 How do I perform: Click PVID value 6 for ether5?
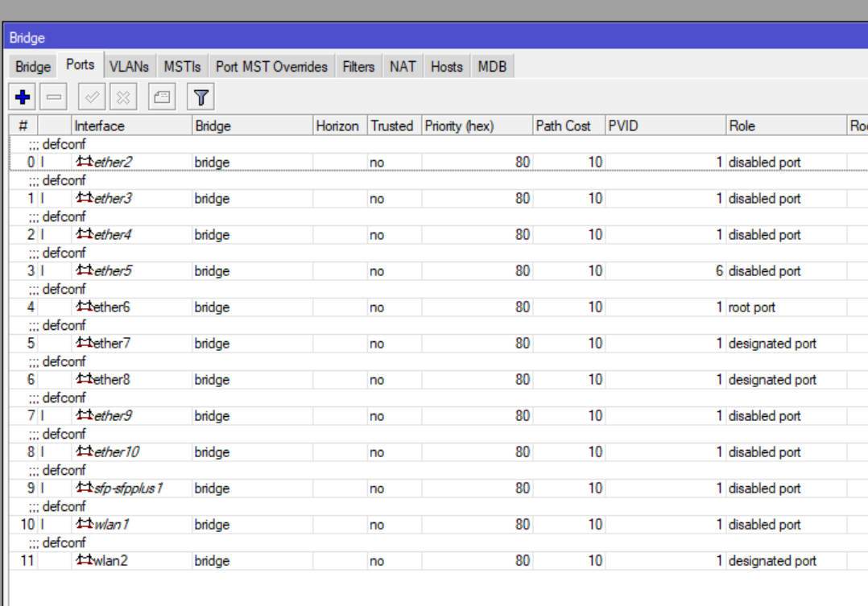719,270
